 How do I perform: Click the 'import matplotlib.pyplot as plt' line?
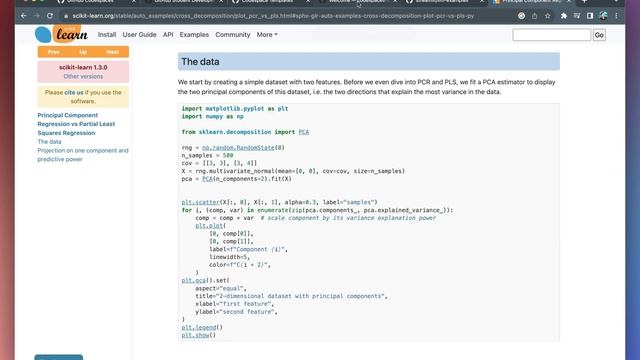pyautogui.click(x=235, y=109)
